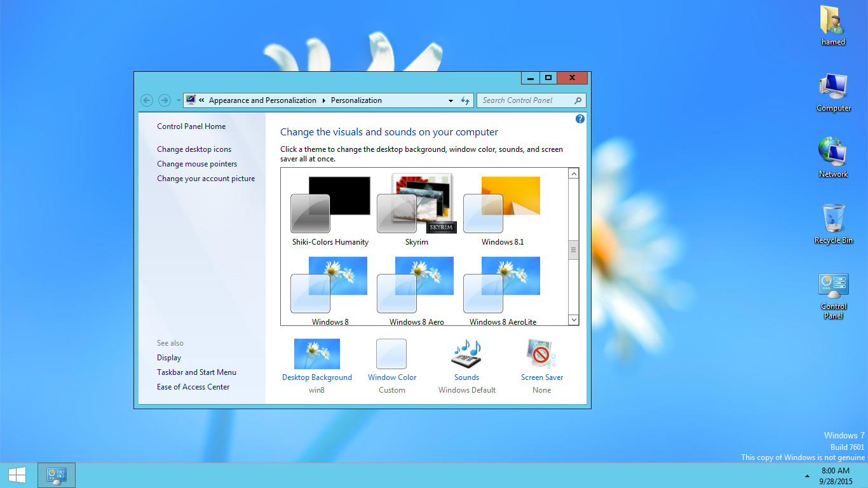Open the hamed user folder on desktop

(833, 25)
